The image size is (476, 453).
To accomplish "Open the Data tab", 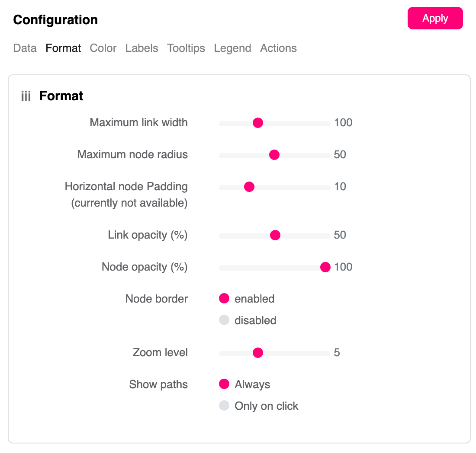I will (25, 48).
